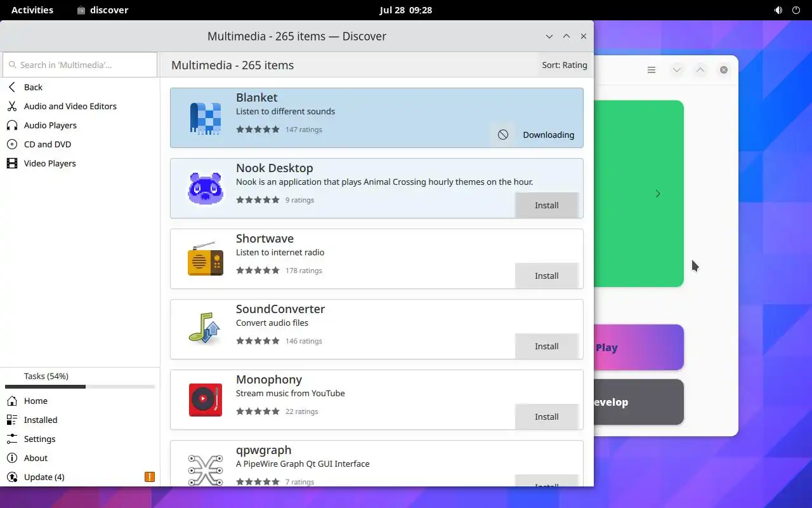Click the SoundConverter music note icon
The height and width of the screenshot is (508, 812).
(206, 329)
